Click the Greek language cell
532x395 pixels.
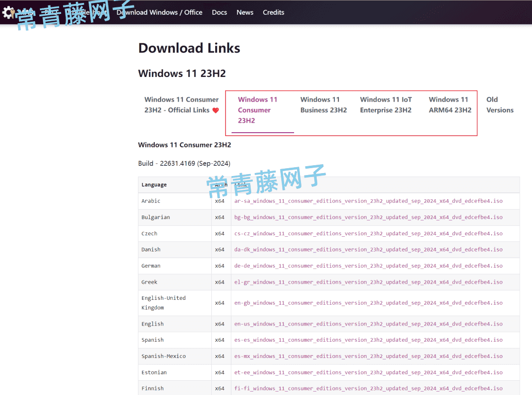coord(175,282)
